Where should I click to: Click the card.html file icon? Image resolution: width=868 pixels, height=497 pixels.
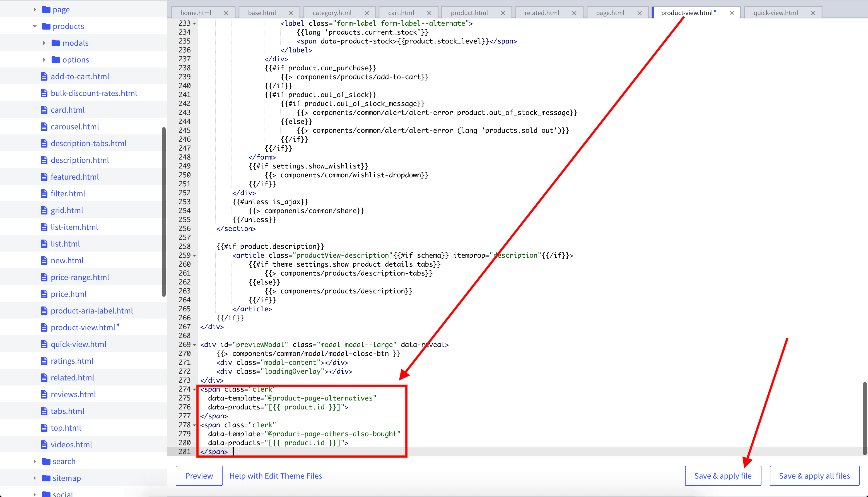[x=44, y=110]
